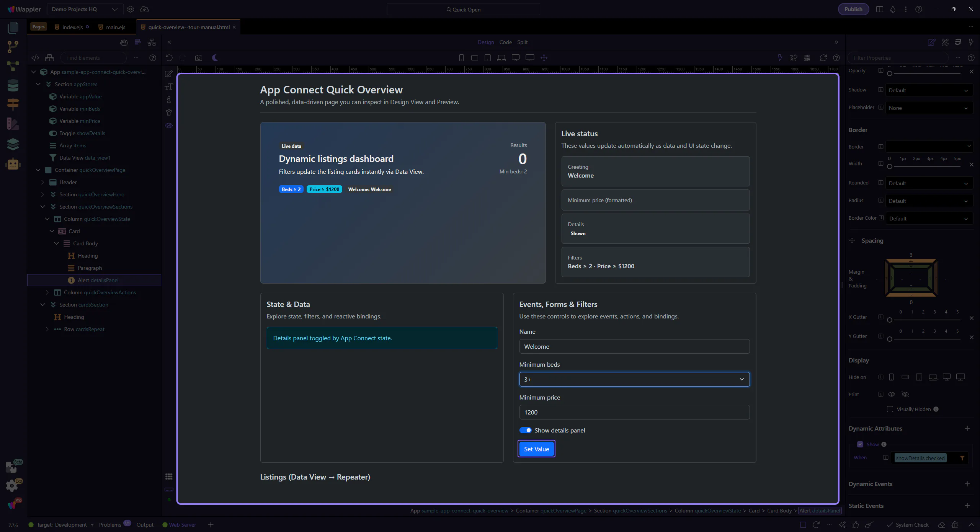Open the cloud icon next to project settings
This screenshot has height=532, width=980.
(144, 9)
